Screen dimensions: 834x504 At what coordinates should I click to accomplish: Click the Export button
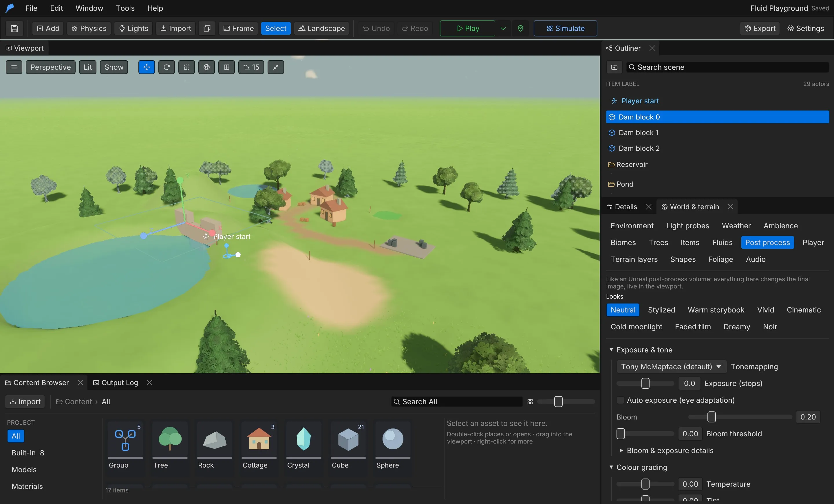click(760, 28)
